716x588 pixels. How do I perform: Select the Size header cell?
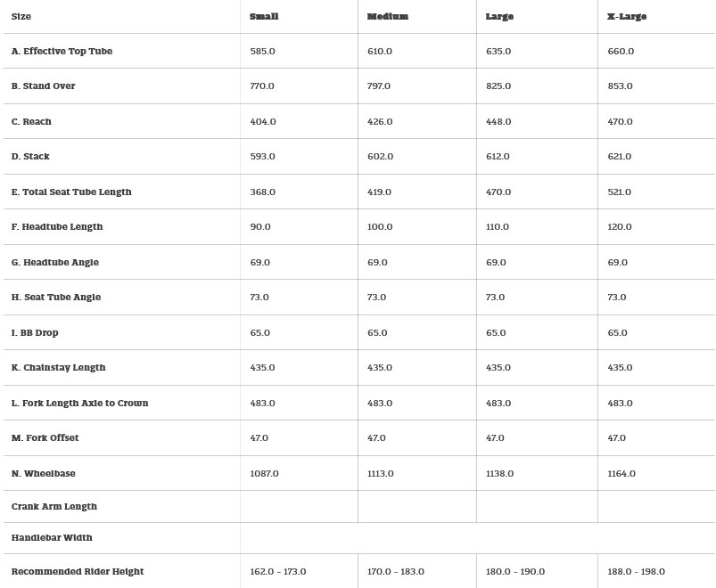point(21,17)
